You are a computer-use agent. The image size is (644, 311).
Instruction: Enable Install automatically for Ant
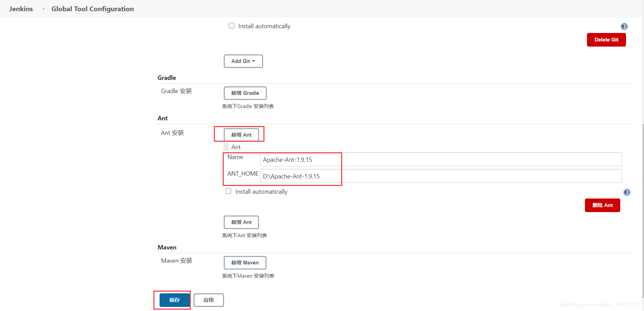pyautogui.click(x=228, y=191)
